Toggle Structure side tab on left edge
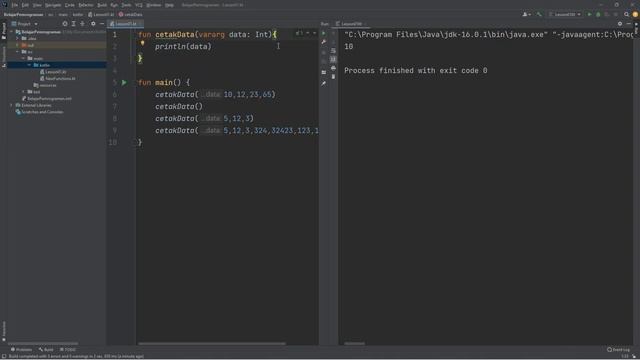640x360 pixels. pyautogui.click(x=4, y=56)
